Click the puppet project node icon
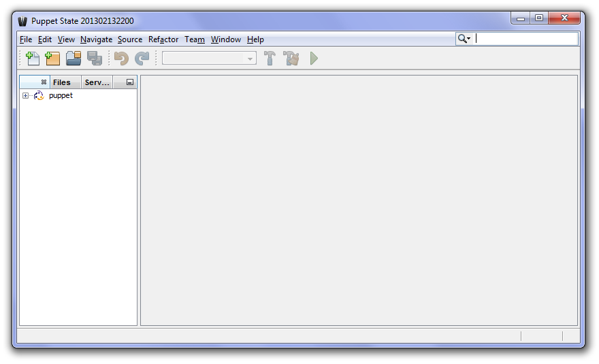This screenshot has width=599, height=364. tap(39, 95)
